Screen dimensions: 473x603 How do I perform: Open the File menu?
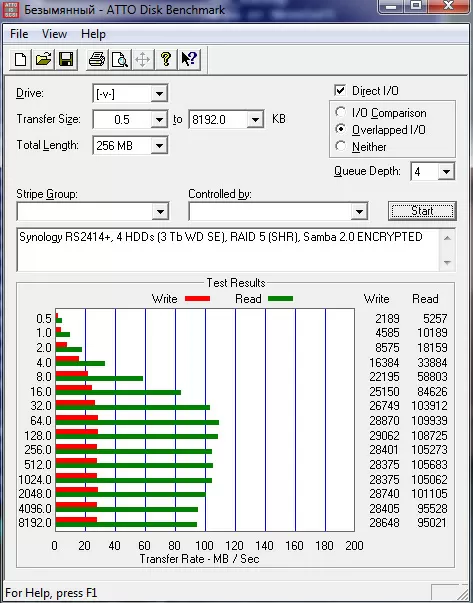click(19, 34)
